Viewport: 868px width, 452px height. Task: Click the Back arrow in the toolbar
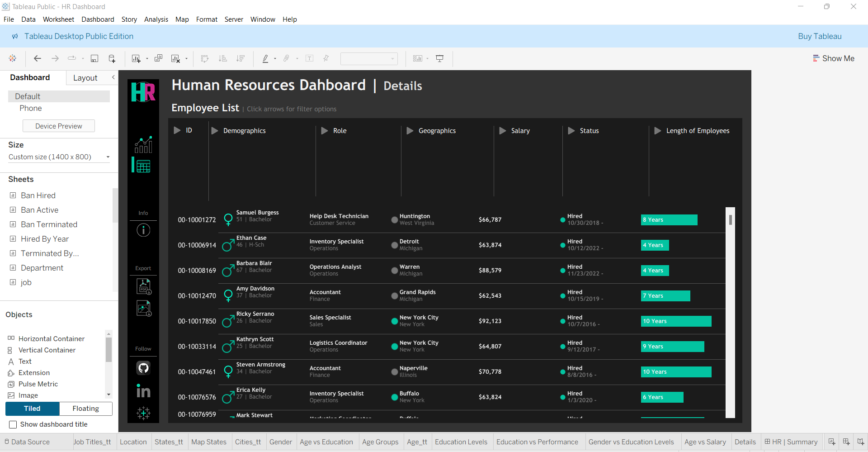(38, 58)
